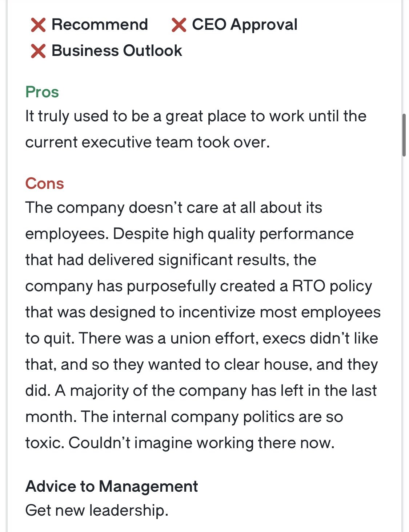
Task: Select the Business Outlook rating label
Action: 117,50
